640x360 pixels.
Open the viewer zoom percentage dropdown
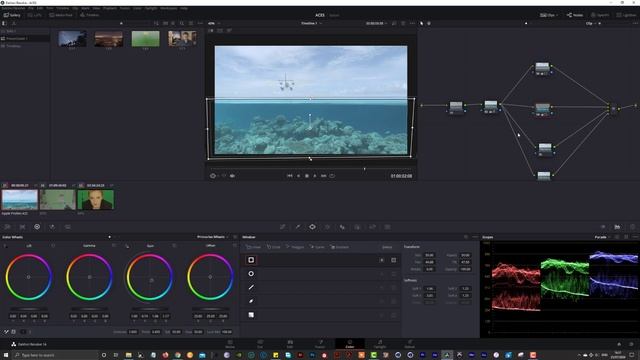[x=214, y=24]
